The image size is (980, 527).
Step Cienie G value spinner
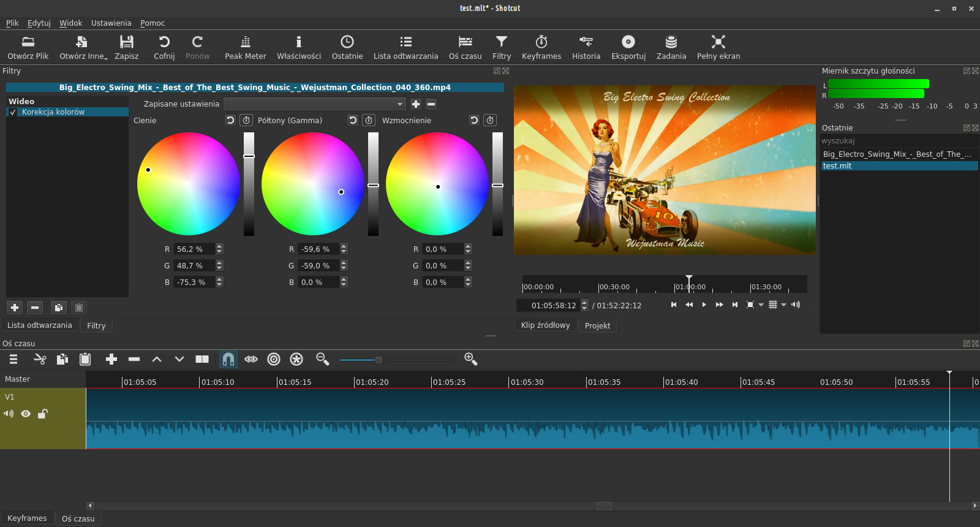pos(219,266)
